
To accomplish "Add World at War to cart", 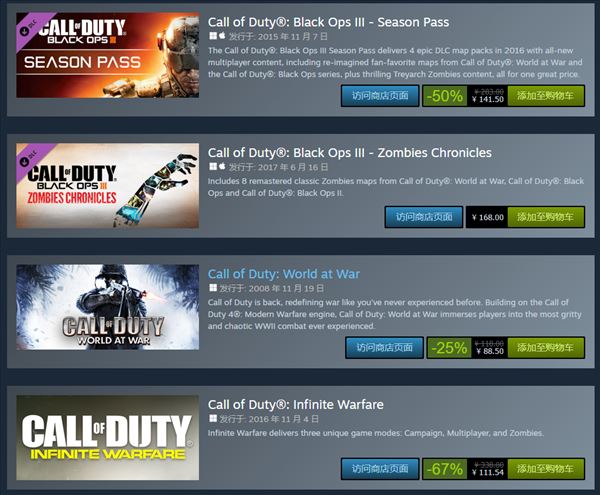I will 546,347.
